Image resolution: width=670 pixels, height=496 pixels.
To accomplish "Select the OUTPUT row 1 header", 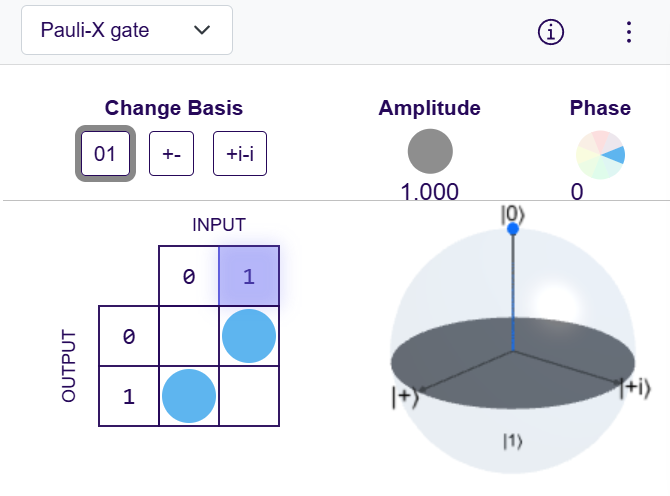I will point(128,396).
